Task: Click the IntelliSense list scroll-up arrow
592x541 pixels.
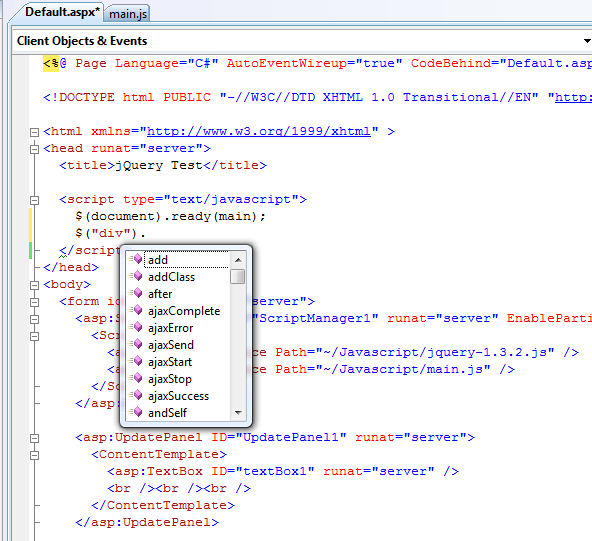Action: pos(238,260)
